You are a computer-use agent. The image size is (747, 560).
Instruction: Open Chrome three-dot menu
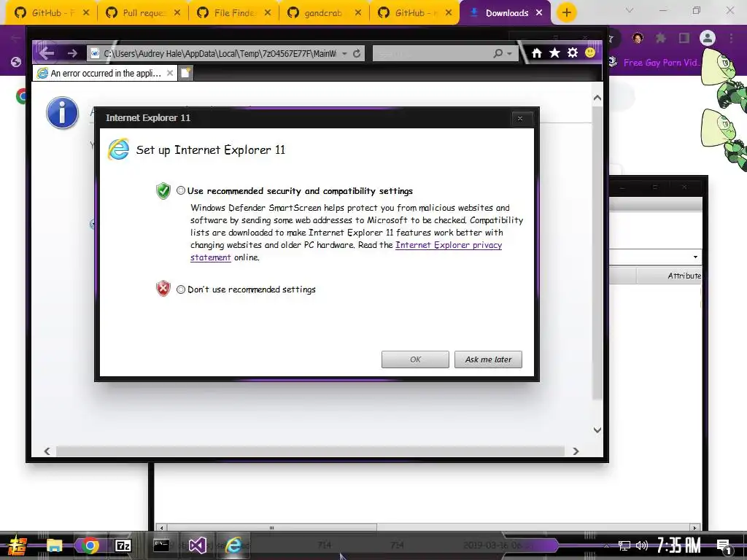click(731, 38)
